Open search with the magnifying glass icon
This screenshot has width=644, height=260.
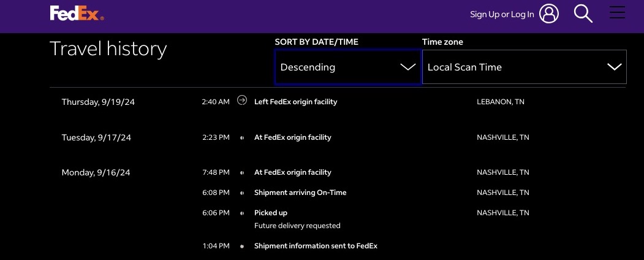583,13
